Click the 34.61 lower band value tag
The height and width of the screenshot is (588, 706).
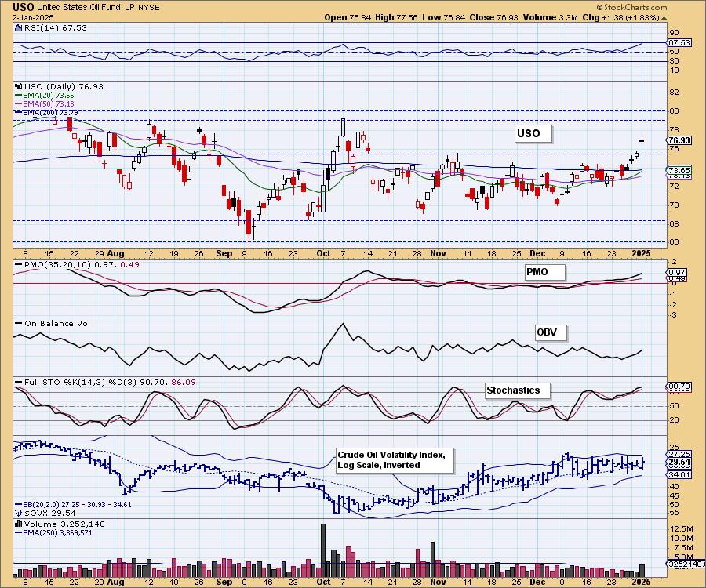coord(679,474)
